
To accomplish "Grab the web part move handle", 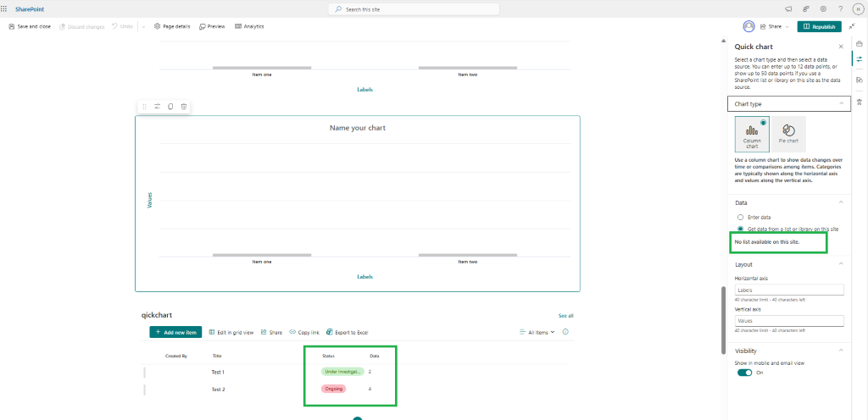I will pos(144,107).
